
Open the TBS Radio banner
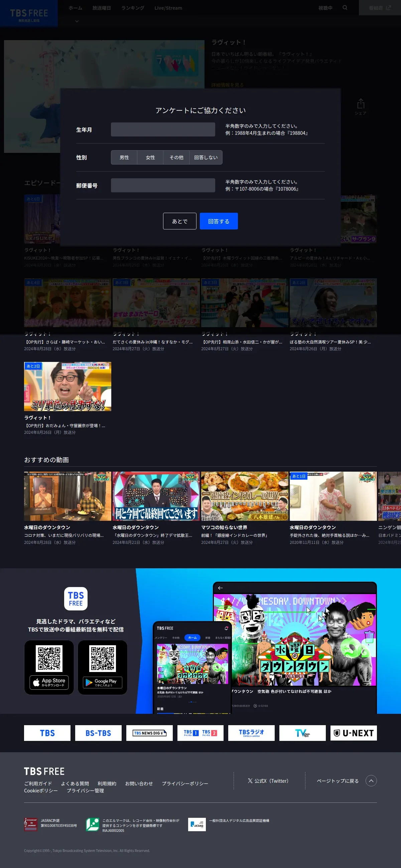coord(252,733)
